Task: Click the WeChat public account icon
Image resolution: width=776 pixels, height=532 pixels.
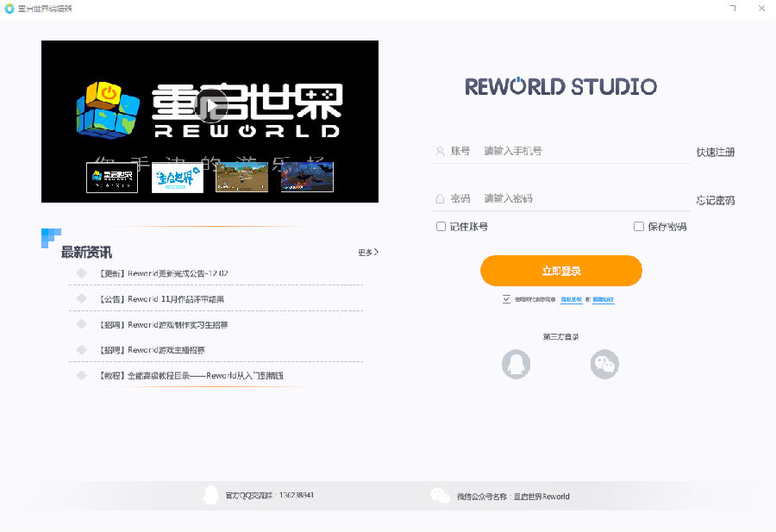Action: [440, 496]
